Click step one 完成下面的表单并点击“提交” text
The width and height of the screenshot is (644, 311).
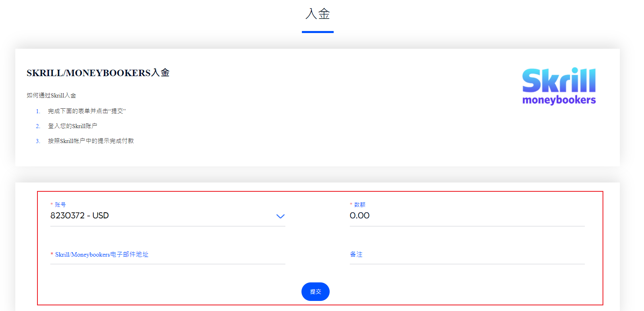tap(87, 111)
